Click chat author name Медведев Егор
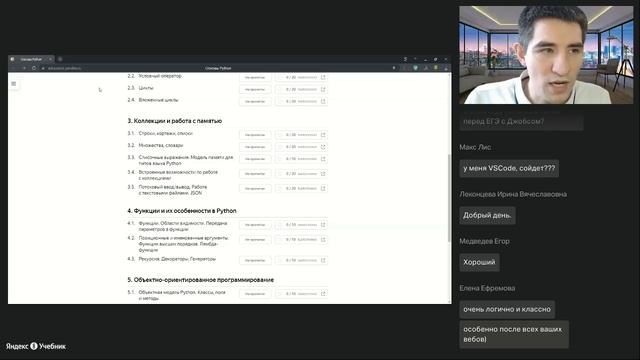Viewport: 640px width, 360px height. 484,241
